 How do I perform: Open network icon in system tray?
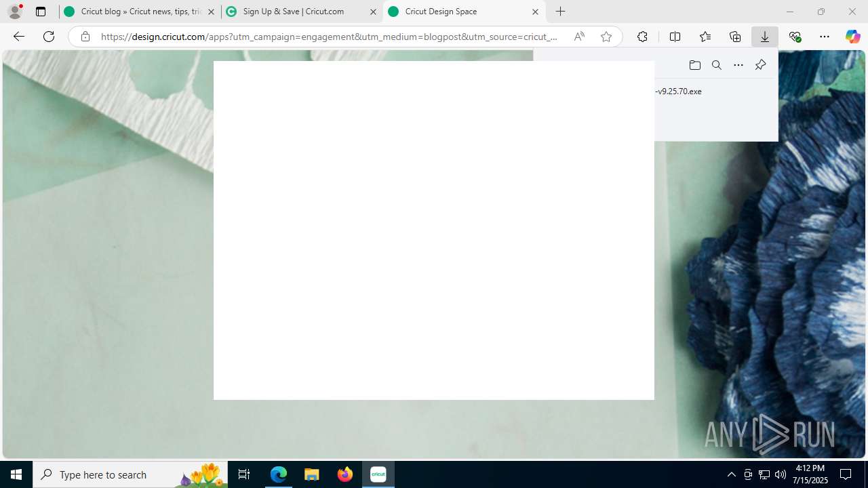[x=764, y=474]
